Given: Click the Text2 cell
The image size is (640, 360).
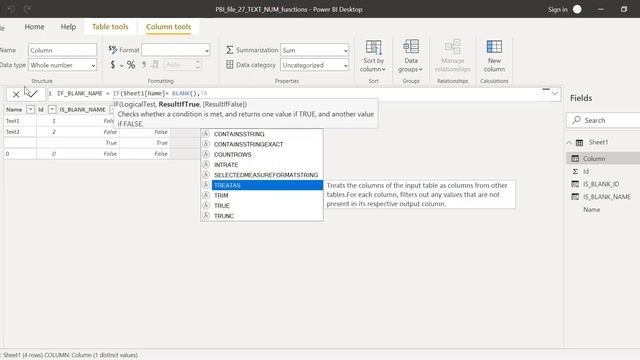Looking at the screenshot, I should click(20, 132).
